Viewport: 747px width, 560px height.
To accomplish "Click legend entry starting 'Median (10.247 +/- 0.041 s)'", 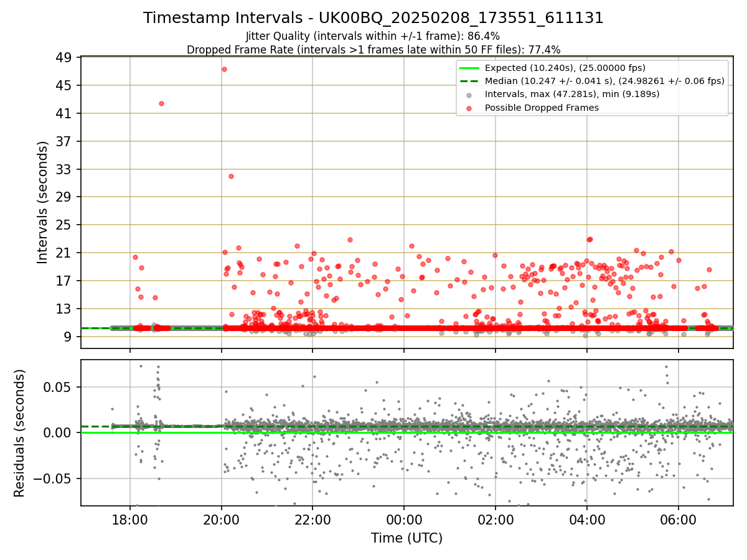I will pyautogui.click(x=604, y=81).
